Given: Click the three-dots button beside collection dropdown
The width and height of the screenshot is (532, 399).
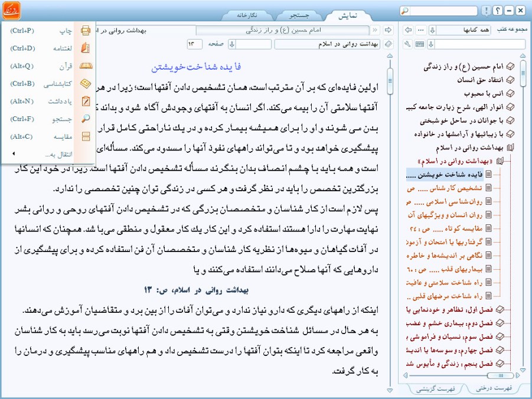Looking at the screenshot, I should click(421, 30).
